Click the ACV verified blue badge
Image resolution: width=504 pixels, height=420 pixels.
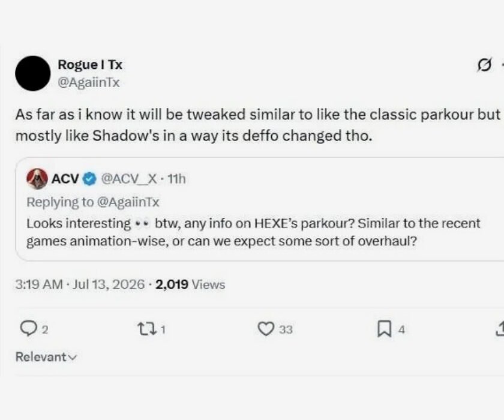click(89, 179)
